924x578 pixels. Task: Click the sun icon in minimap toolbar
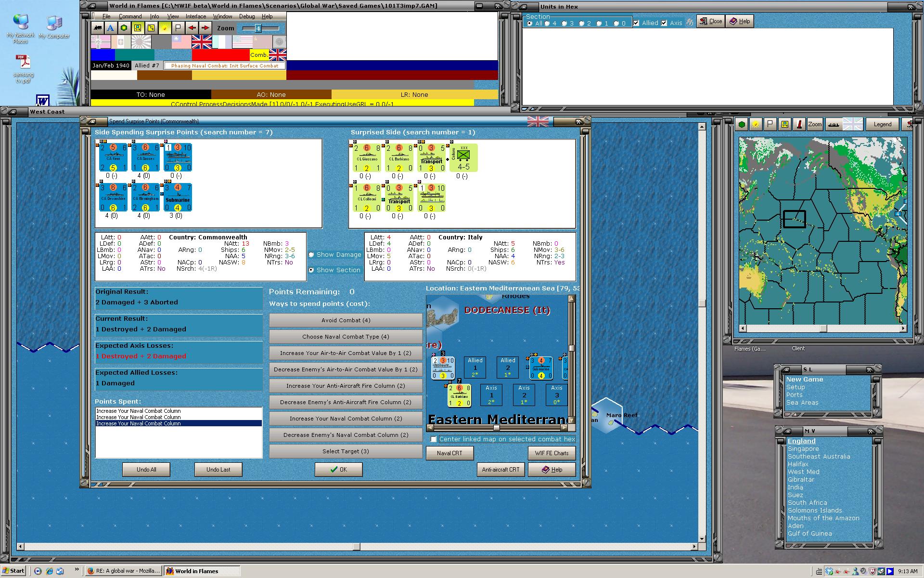tap(756, 124)
